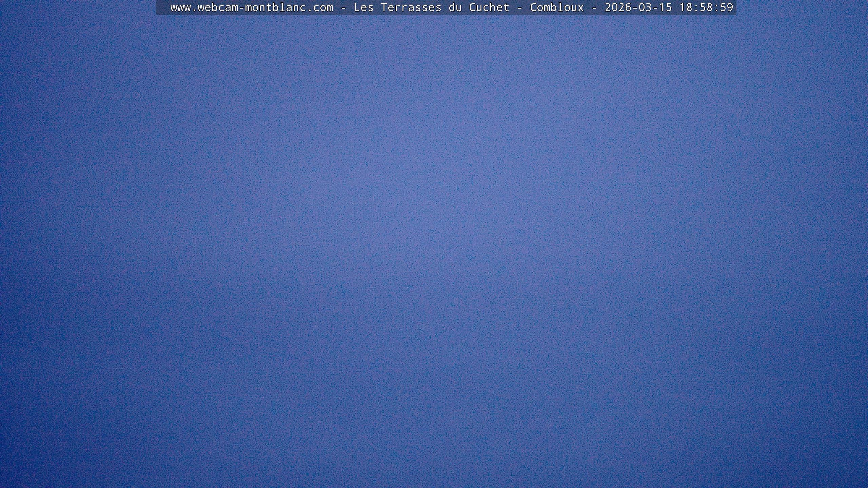
Task: Click the dash before the date stamp
Action: pyautogui.click(x=594, y=7)
